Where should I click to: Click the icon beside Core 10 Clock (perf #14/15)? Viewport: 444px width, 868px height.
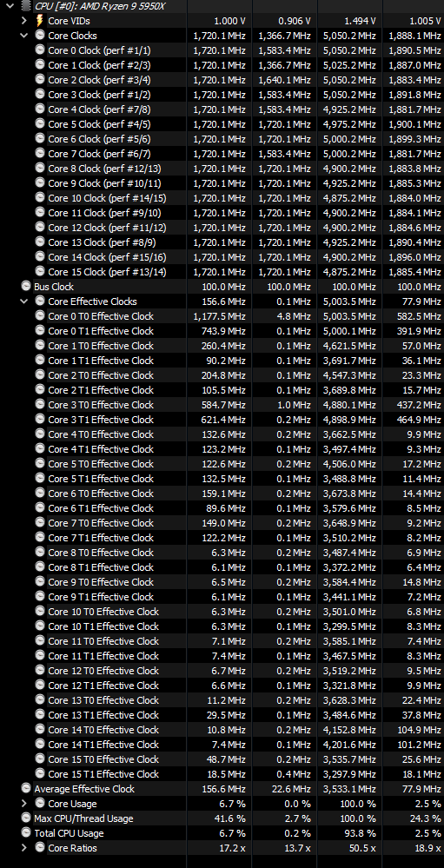pos(39,197)
